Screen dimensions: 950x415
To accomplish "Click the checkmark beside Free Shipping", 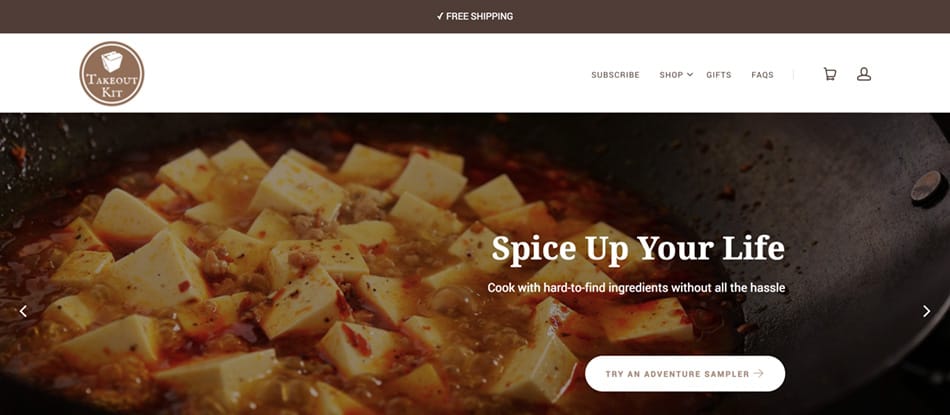I will 440,16.
